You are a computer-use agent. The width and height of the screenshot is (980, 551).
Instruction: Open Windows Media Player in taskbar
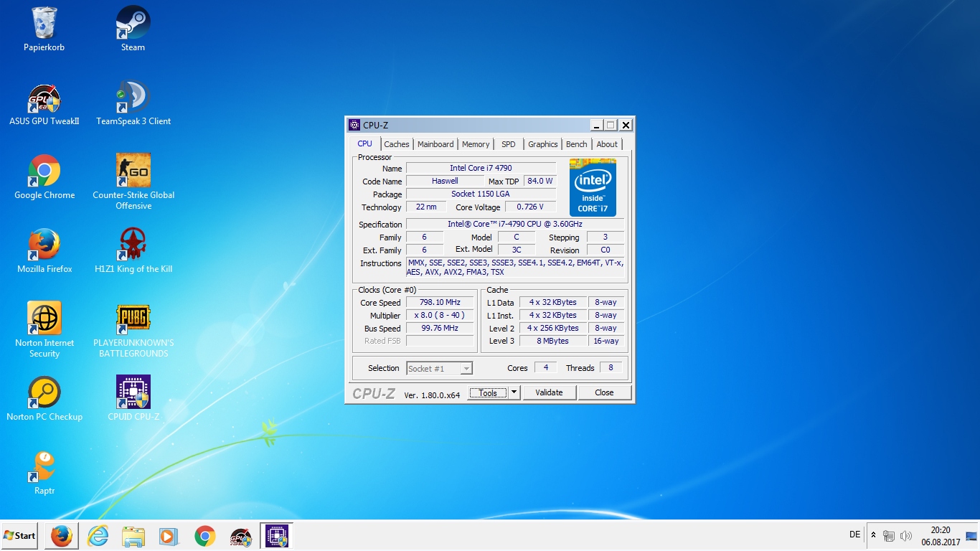click(169, 536)
